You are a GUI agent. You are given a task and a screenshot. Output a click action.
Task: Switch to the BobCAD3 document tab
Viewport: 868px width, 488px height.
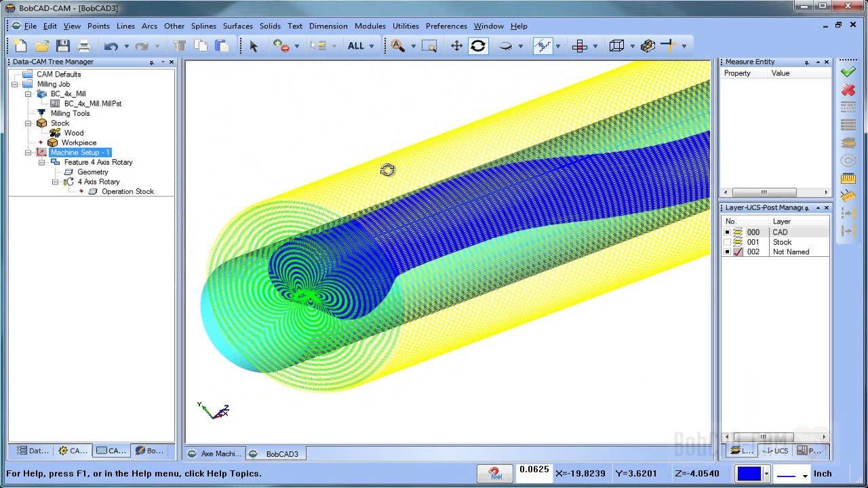coord(276,453)
